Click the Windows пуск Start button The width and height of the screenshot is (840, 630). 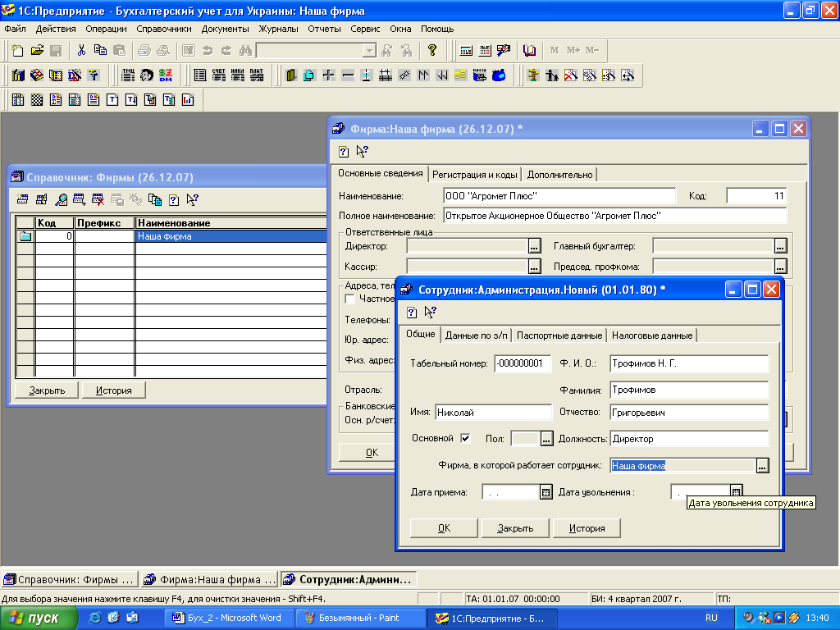39,618
